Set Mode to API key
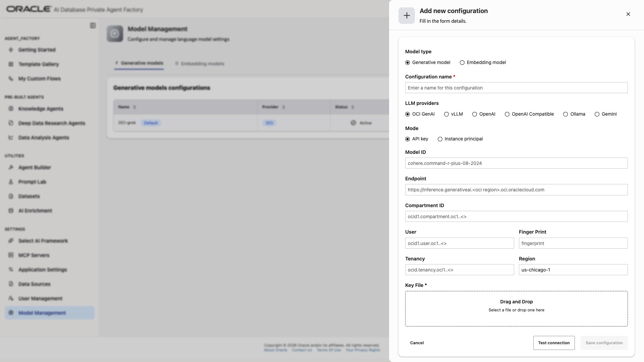The image size is (644, 362). coord(408,139)
